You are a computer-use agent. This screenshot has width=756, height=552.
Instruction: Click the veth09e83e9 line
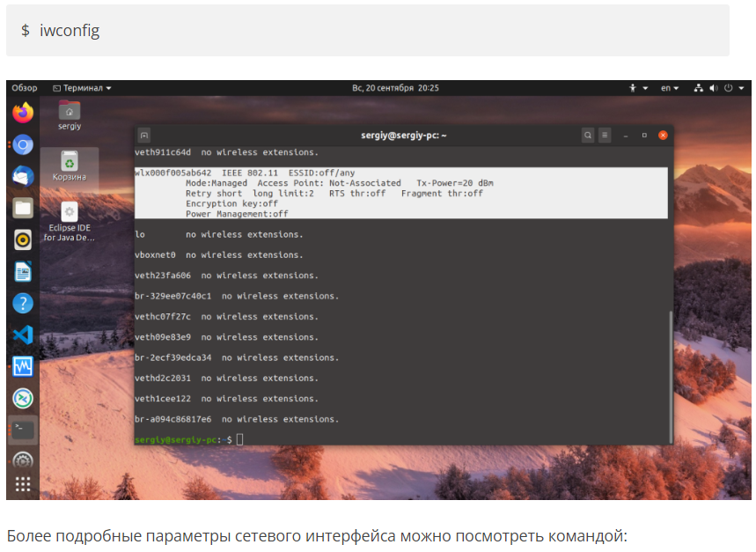226,337
